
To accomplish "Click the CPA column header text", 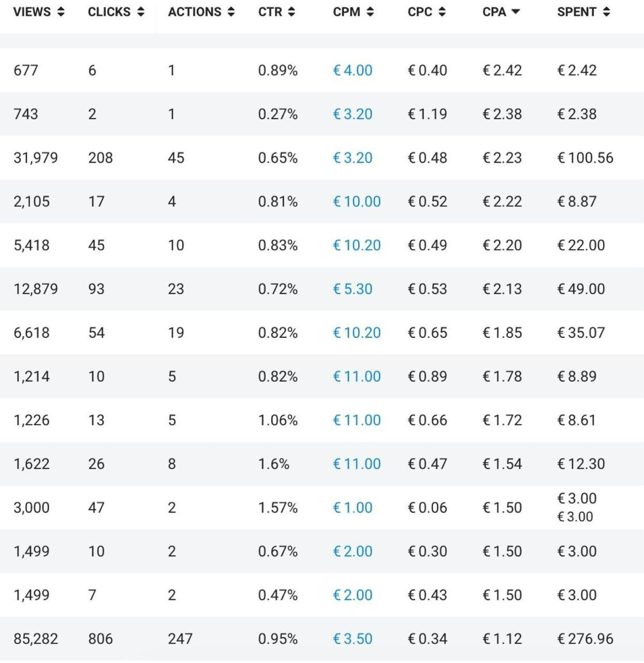I will pyautogui.click(x=494, y=12).
